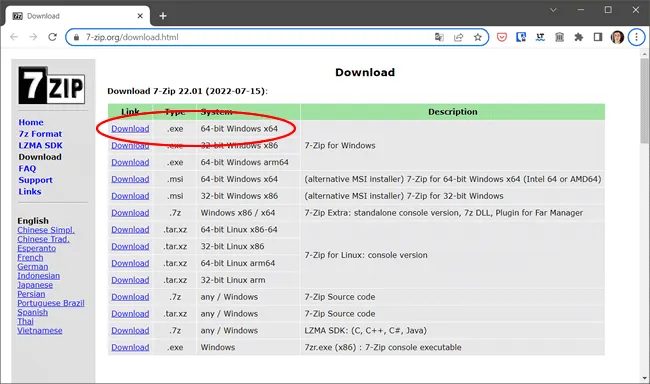Download .msi for 64-bit Windows x64

pos(130,179)
